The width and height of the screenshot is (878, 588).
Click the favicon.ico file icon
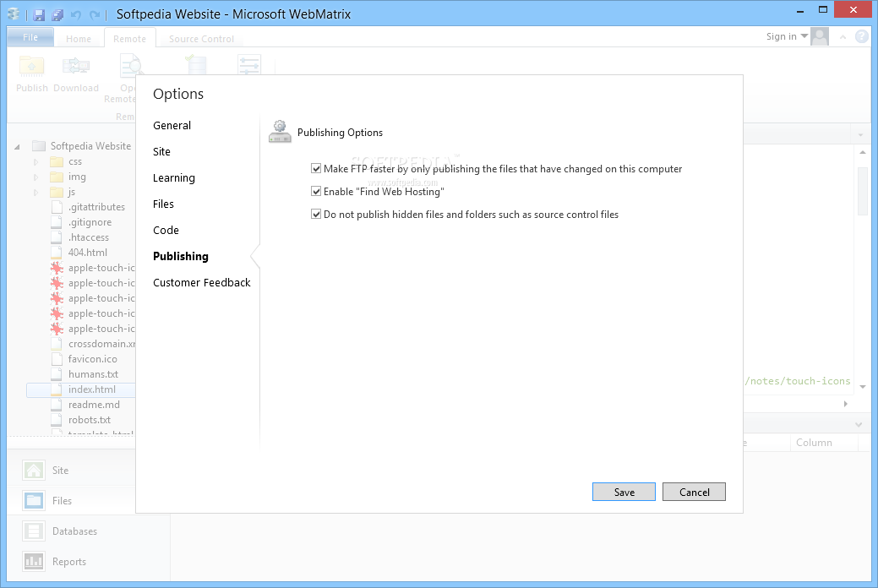point(57,359)
